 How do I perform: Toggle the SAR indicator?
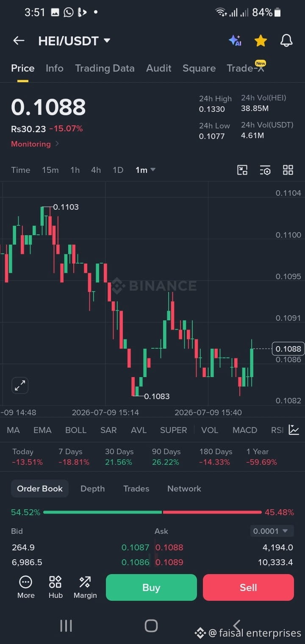[108, 430]
